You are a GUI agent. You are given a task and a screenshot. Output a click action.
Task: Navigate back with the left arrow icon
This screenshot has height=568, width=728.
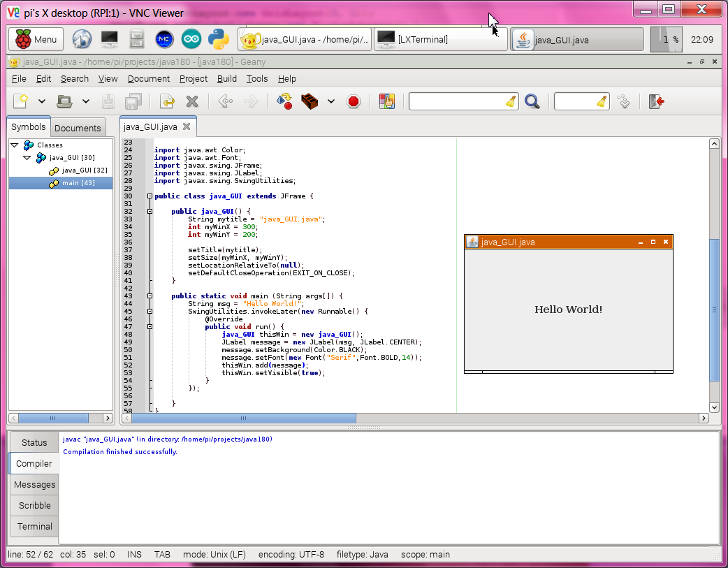coord(225,102)
